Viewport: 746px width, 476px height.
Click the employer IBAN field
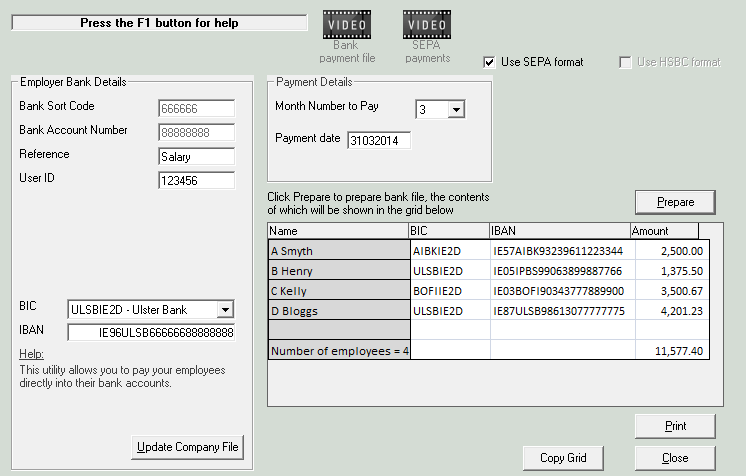(x=151, y=332)
